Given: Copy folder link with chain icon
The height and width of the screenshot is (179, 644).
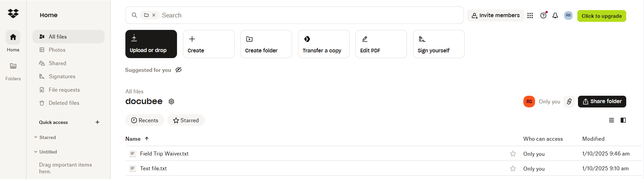Looking at the screenshot, I should pos(569,101).
